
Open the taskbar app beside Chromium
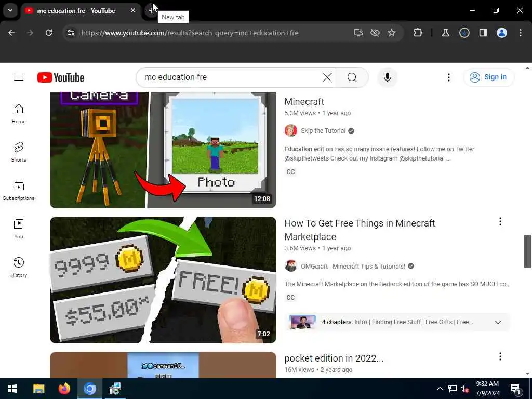point(115,389)
